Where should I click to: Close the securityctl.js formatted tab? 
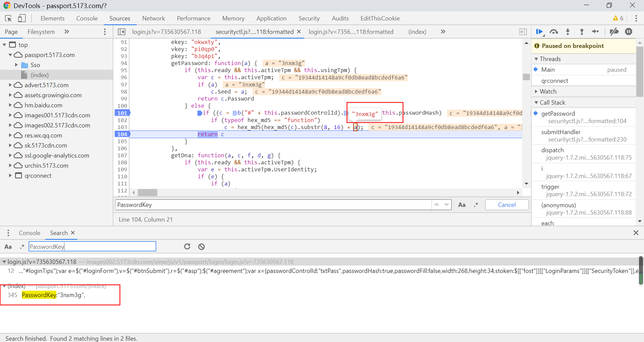[299, 31]
